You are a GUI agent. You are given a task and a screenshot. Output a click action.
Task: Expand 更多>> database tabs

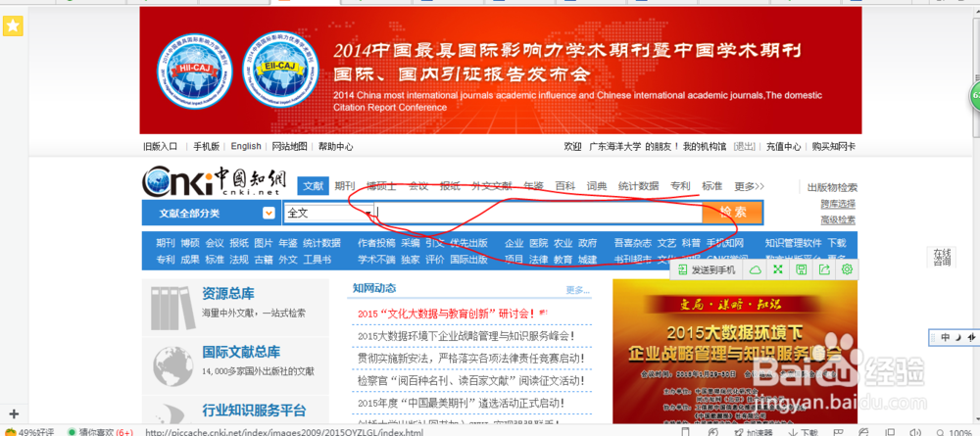click(750, 186)
